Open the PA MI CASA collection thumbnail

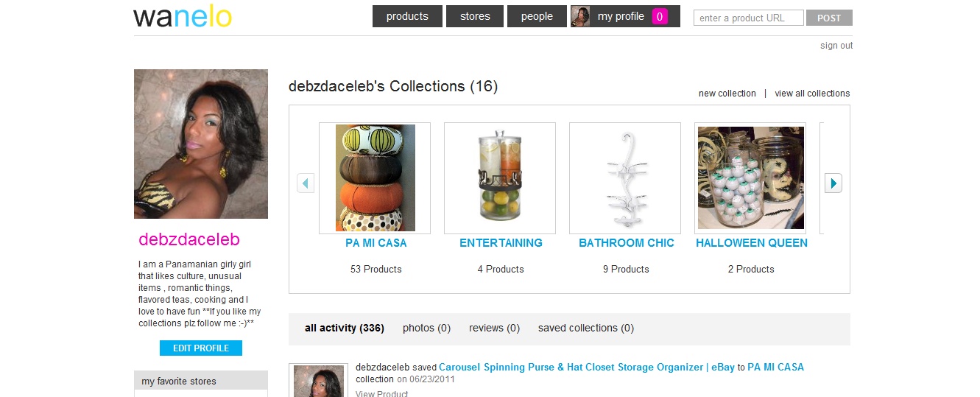click(376, 178)
